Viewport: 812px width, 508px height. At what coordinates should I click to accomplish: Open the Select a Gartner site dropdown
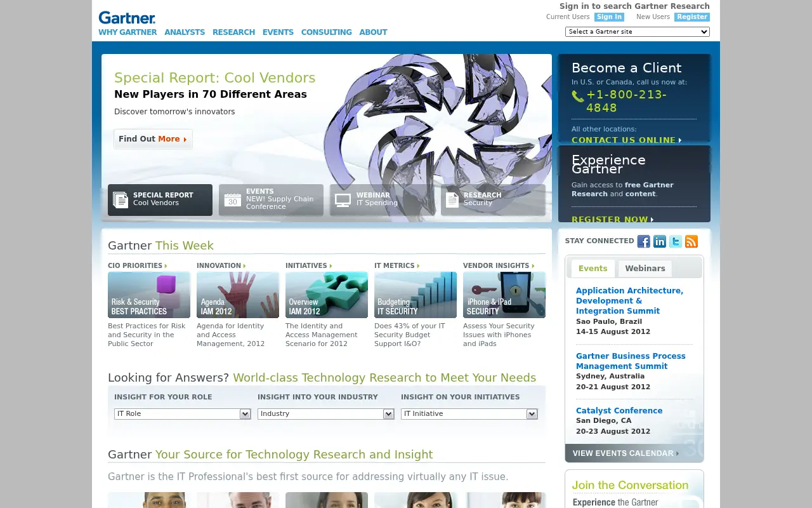coord(638,32)
